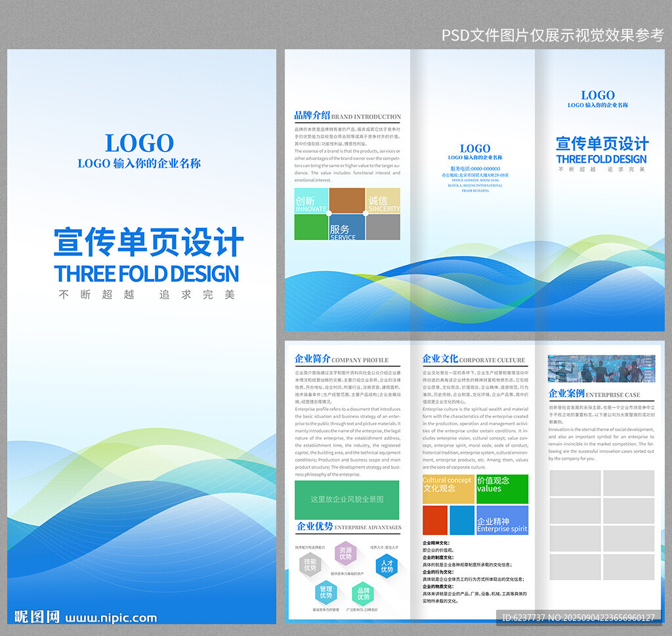Select the 诚信 SINCERITY tan tile
This screenshot has height=636, width=672.
pyautogui.click(x=383, y=201)
